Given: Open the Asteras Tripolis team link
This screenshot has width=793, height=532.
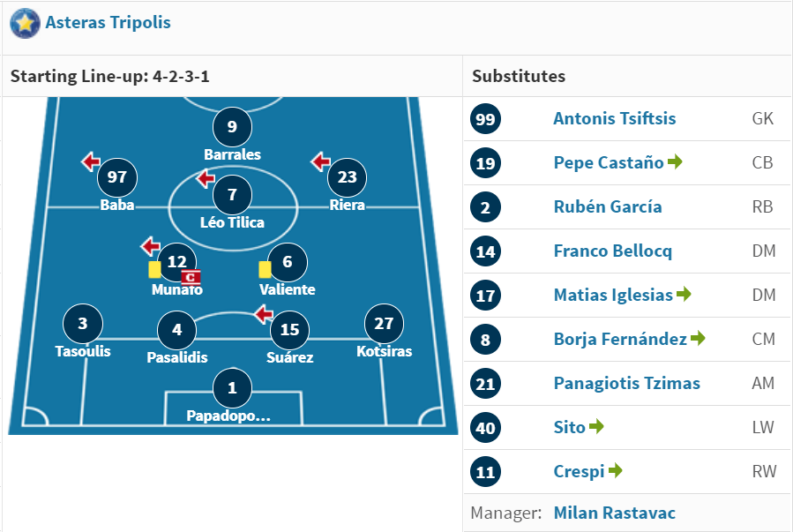Looking at the screenshot, I should [108, 23].
